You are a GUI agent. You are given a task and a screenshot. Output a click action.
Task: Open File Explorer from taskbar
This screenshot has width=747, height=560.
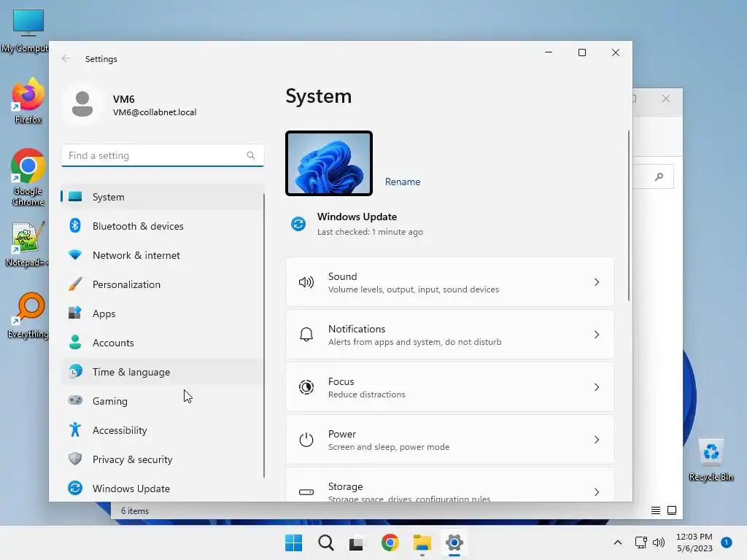point(422,542)
